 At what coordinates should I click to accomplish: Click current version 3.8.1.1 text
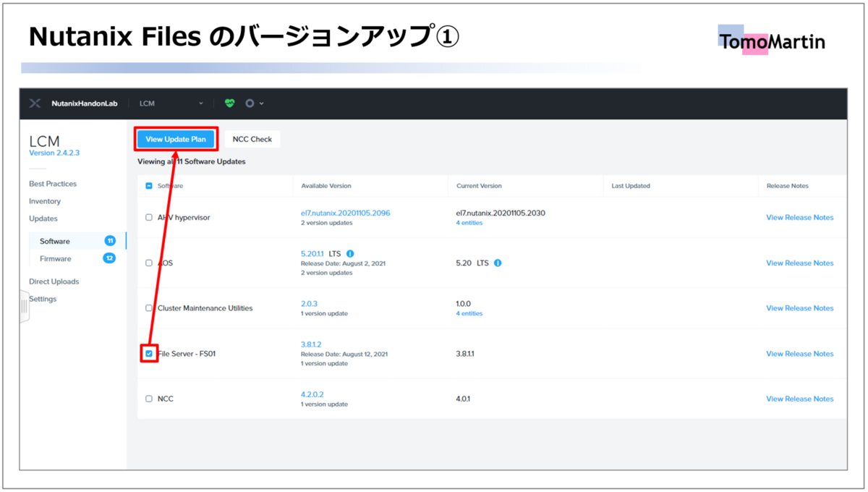tap(465, 354)
